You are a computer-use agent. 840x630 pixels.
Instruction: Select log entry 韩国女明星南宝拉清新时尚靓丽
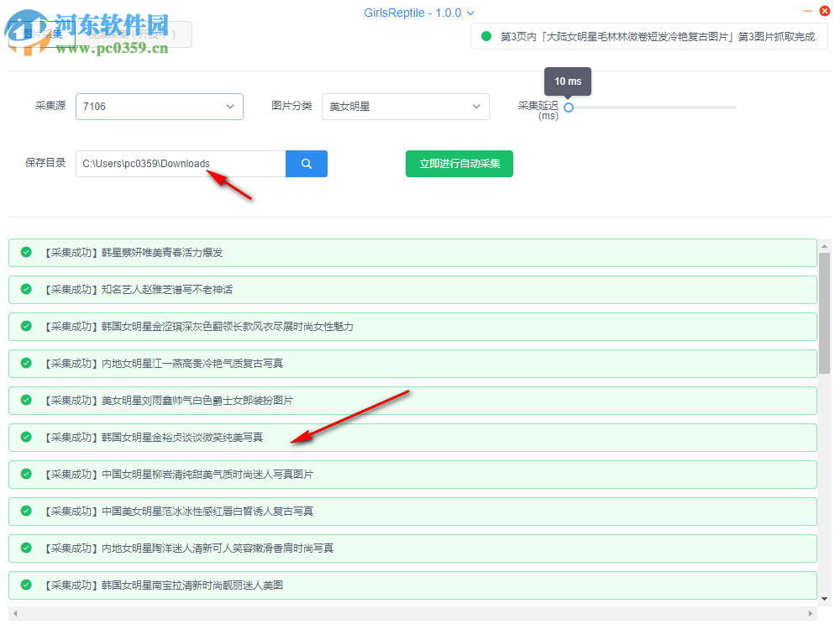point(412,585)
